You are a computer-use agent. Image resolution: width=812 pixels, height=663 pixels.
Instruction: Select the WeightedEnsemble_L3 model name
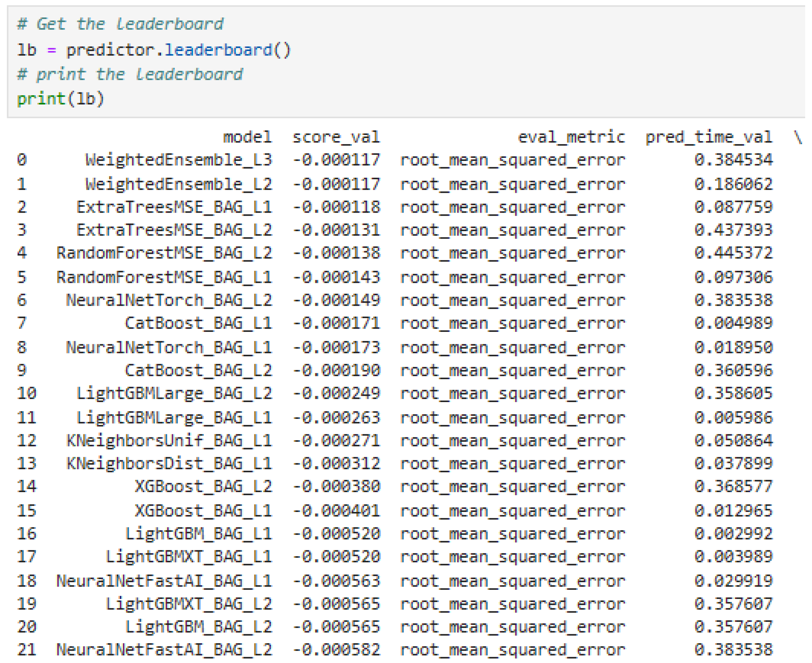tap(178, 160)
